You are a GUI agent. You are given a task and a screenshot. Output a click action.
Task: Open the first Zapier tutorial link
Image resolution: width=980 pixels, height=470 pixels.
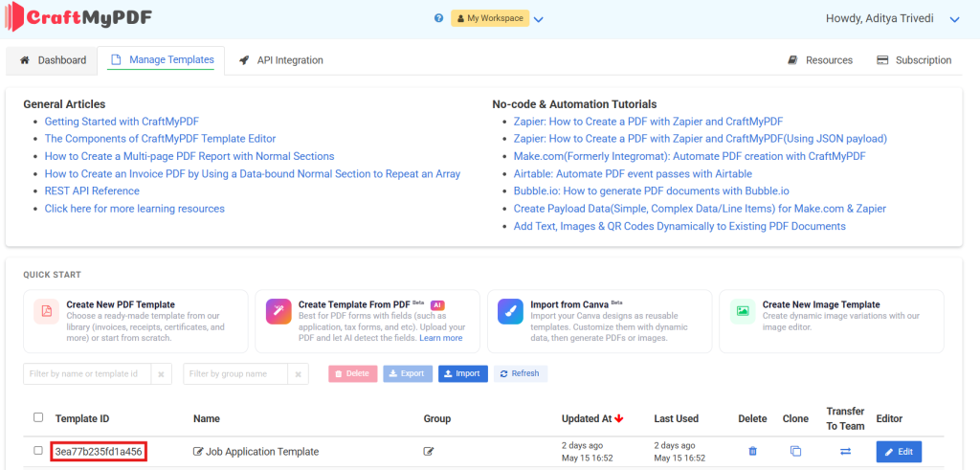pyautogui.click(x=648, y=122)
